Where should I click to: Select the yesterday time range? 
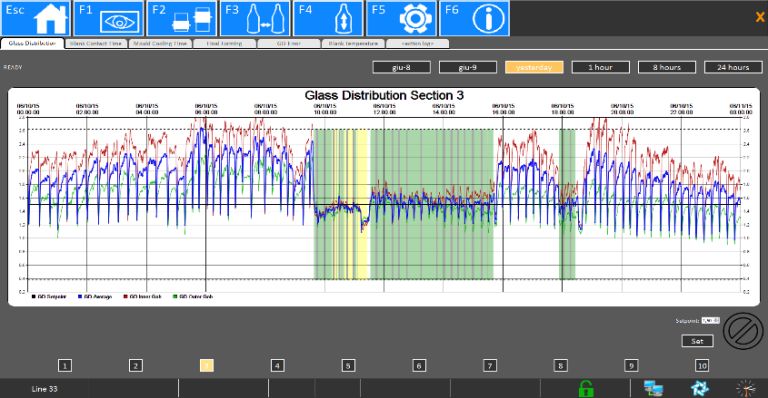pyautogui.click(x=534, y=67)
